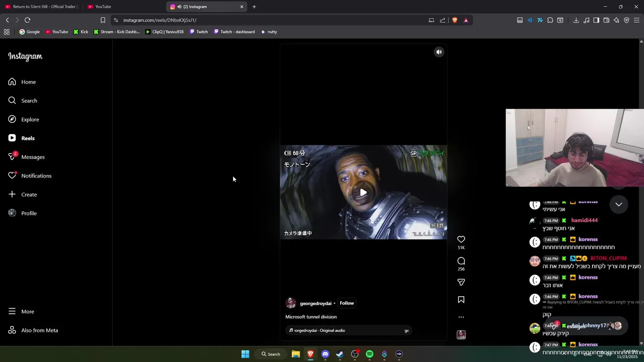Open the More menu in sidebar
The image size is (644, 362).
click(x=21, y=312)
